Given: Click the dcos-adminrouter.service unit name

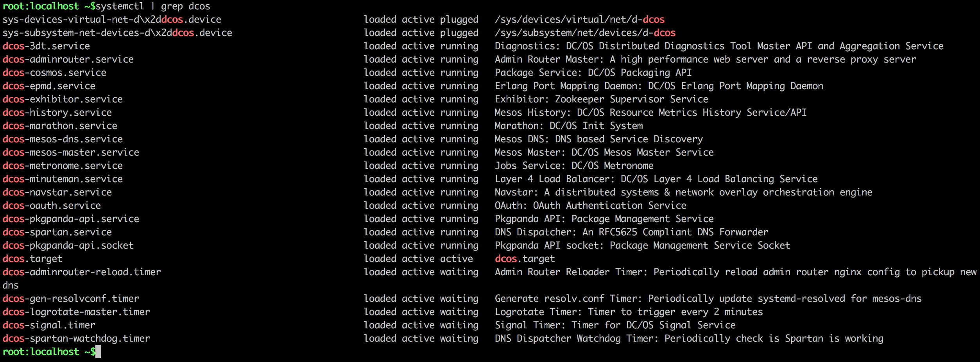Looking at the screenshot, I should click(68, 59).
